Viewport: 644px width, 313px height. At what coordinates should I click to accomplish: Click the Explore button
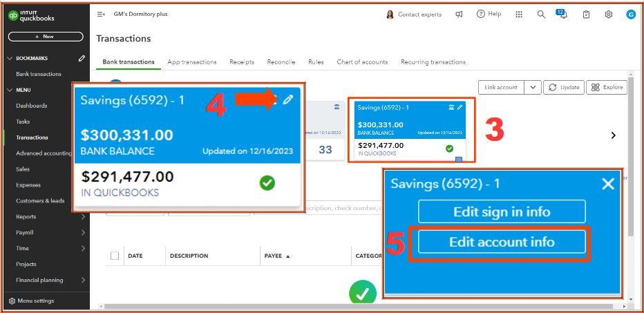point(607,88)
